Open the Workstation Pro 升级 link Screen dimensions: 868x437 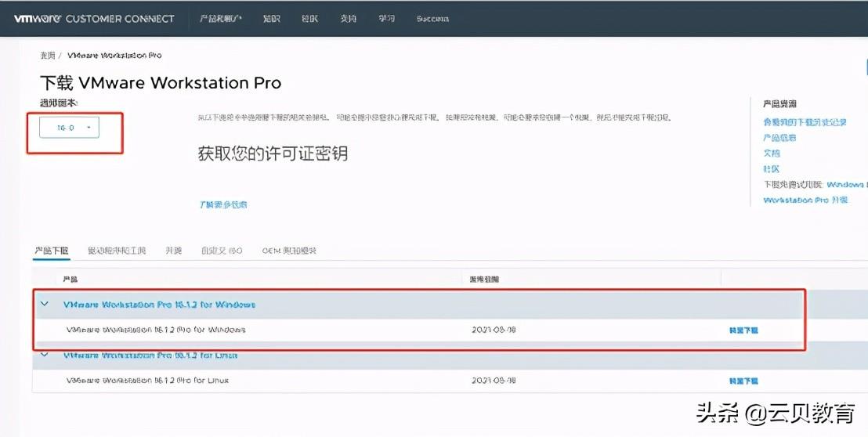click(x=805, y=200)
